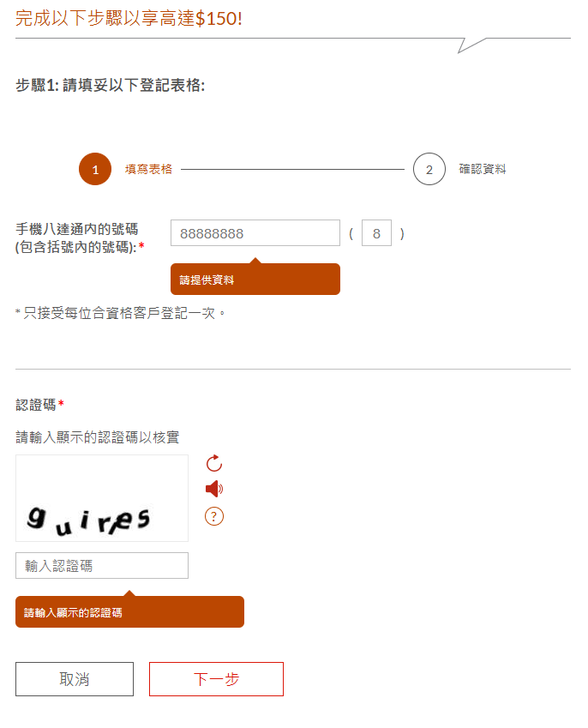The height and width of the screenshot is (728, 588).
Task: Select step 1 填寫表格 circle
Action: tap(95, 169)
